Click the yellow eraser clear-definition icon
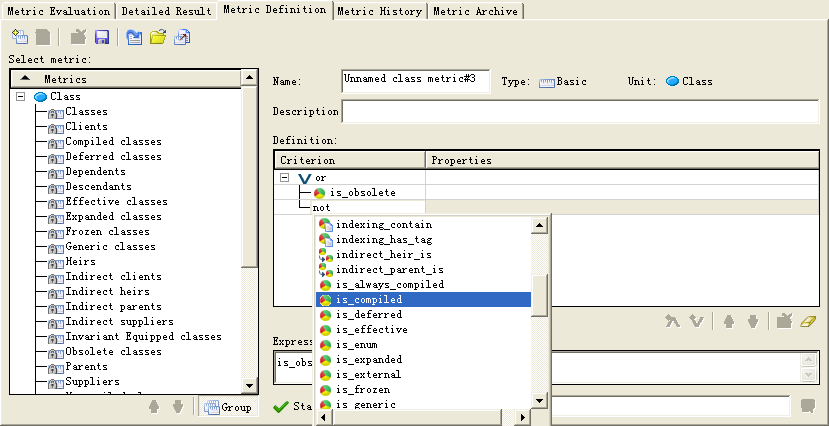 [809, 321]
